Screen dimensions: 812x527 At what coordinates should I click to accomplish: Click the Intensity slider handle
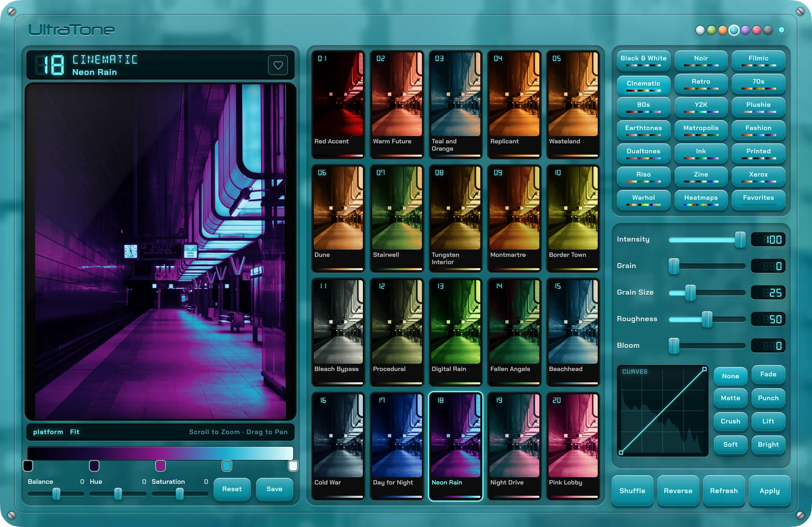(x=740, y=240)
